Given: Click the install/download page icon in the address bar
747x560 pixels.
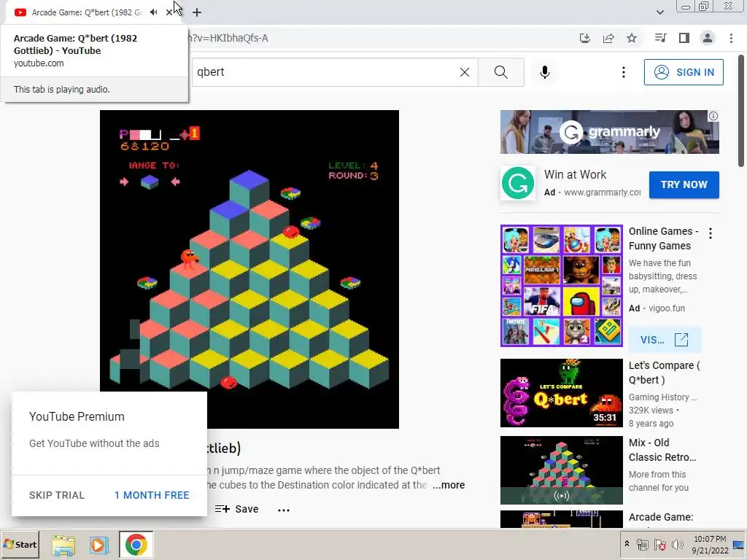Looking at the screenshot, I should click(585, 38).
